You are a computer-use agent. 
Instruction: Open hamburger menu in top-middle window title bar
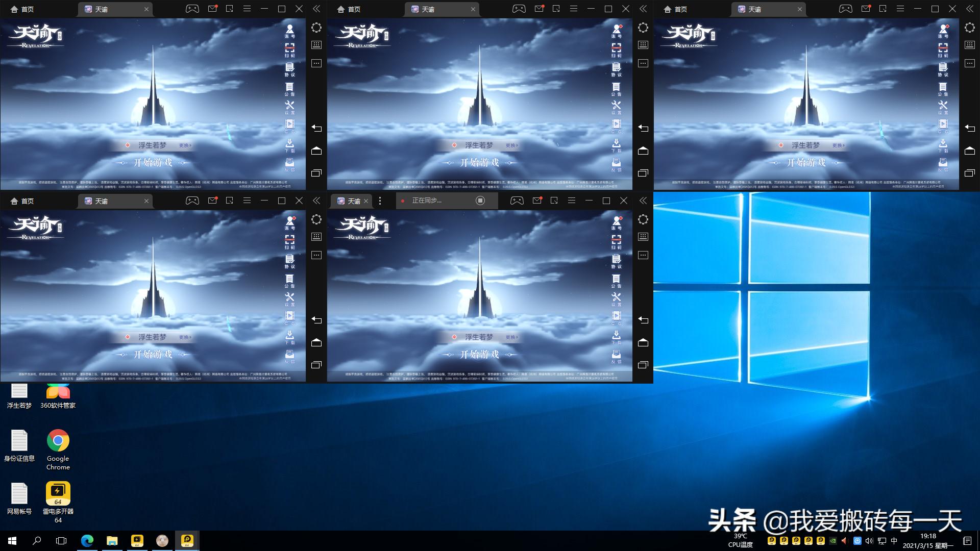pos(574,9)
